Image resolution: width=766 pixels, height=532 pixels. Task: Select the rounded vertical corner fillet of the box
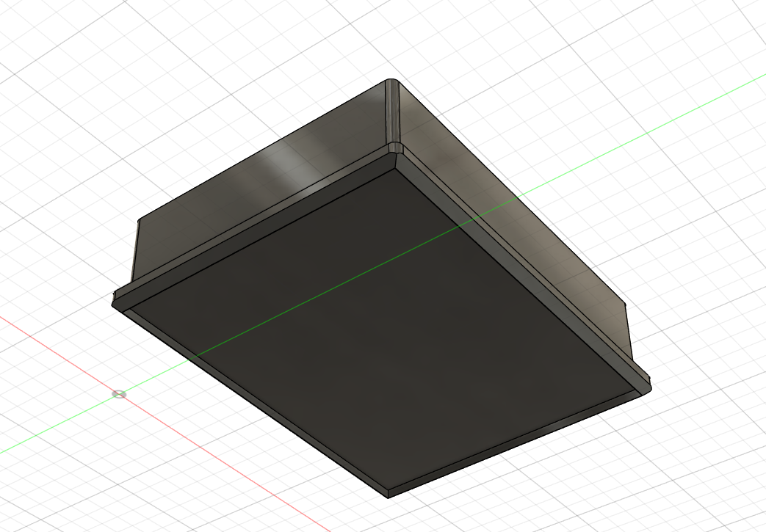pyautogui.click(x=392, y=112)
